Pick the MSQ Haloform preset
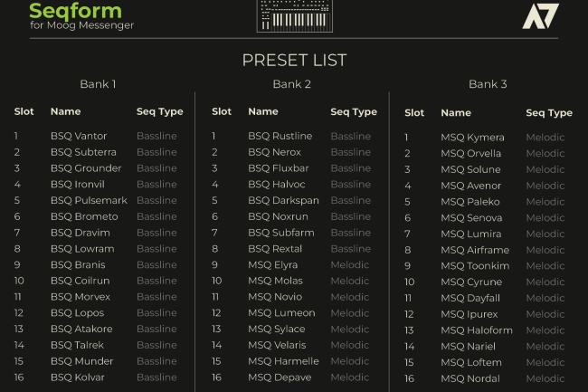Viewport: 588px width, 392px height. [477, 330]
